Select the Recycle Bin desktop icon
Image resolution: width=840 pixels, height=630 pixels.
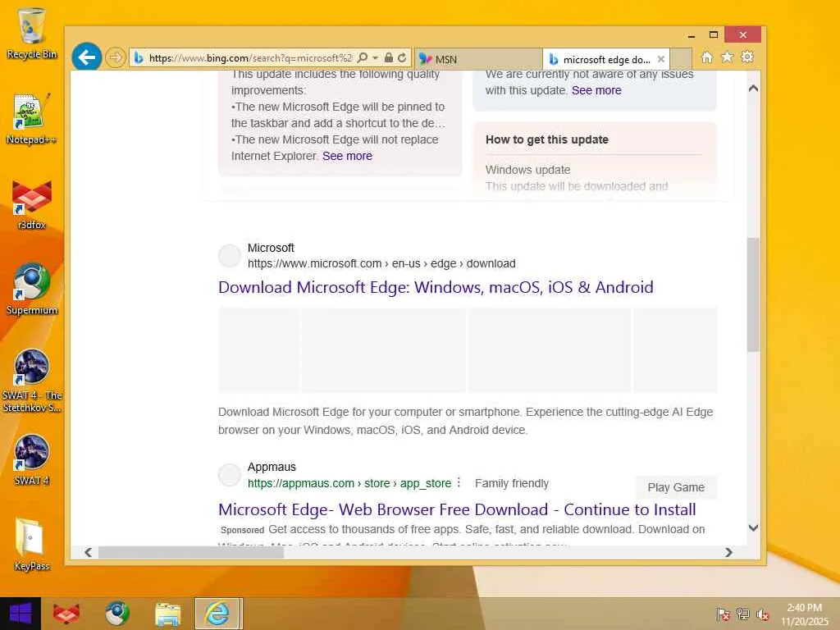click(x=32, y=33)
